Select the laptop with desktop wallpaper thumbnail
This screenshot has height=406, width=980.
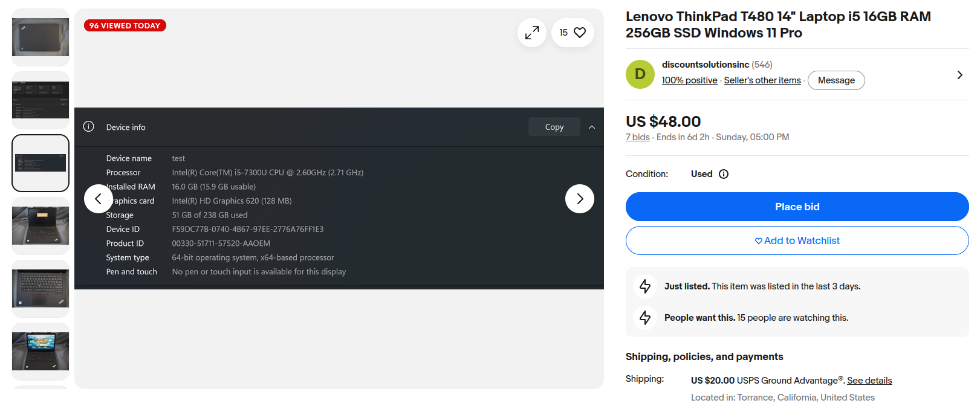click(x=41, y=352)
